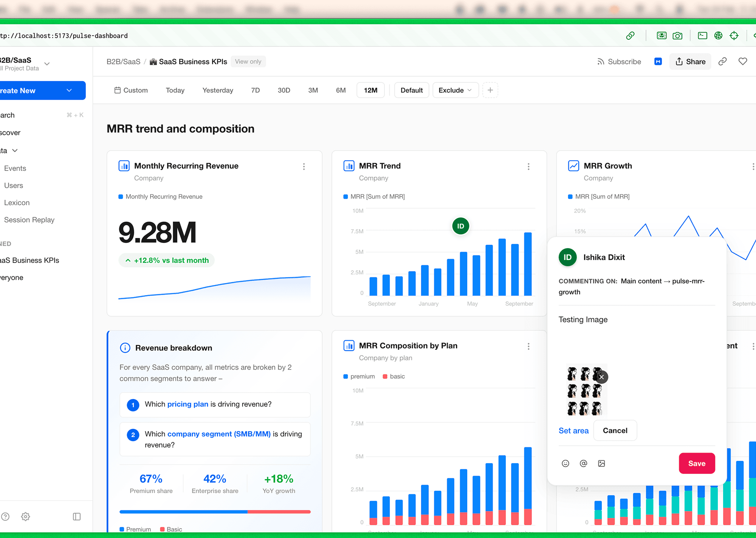This screenshot has width=756, height=538.
Task: Collapse sidebar using the panel icon
Action: [x=77, y=516]
